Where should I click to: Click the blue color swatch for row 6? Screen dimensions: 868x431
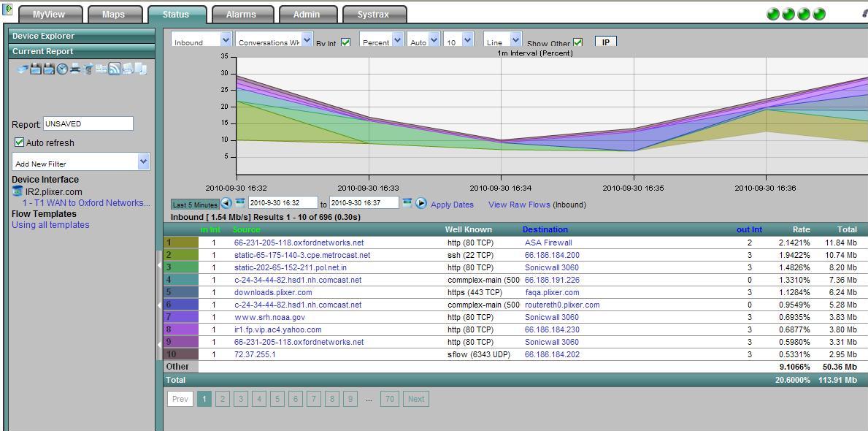point(181,305)
